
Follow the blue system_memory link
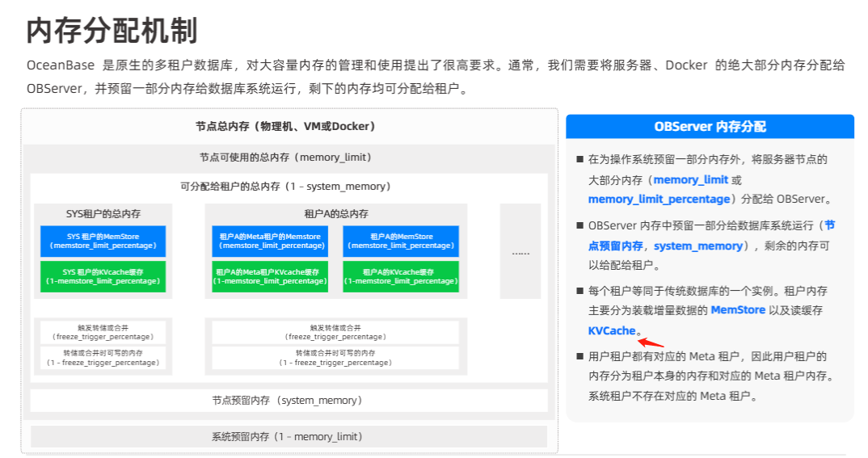pos(698,246)
